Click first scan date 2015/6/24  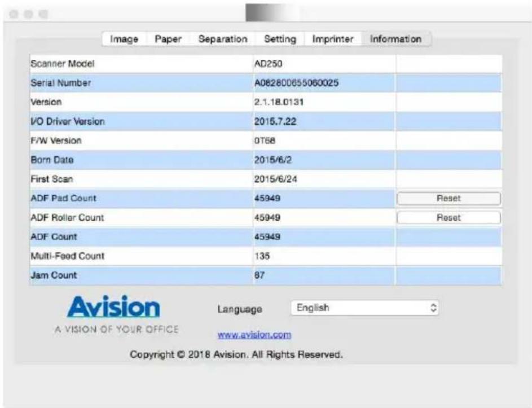point(275,179)
